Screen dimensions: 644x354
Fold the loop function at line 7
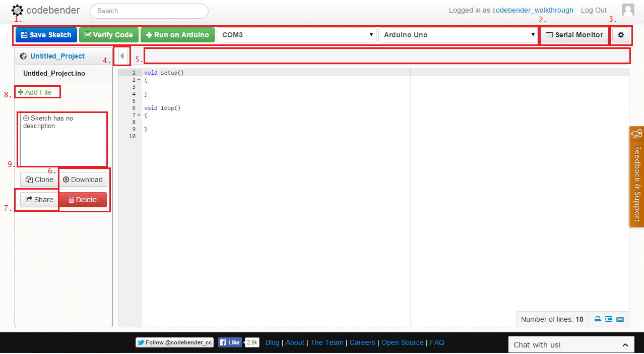pos(139,115)
